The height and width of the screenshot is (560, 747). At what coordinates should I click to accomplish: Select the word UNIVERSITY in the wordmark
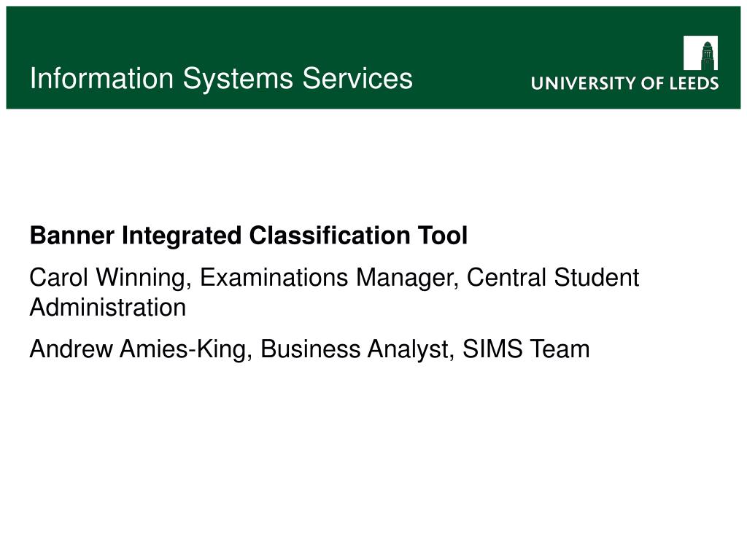[x=584, y=83]
